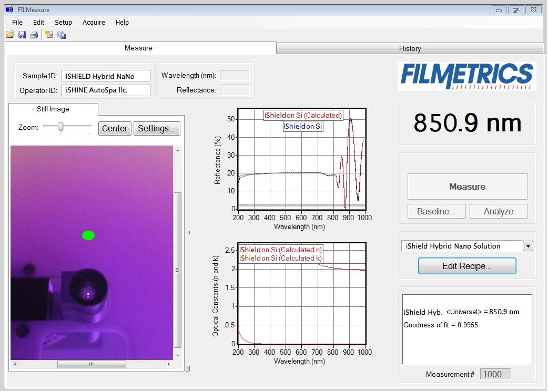Click the Sample ID input field
The height and width of the screenshot is (392, 548).
tap(105, 76)
